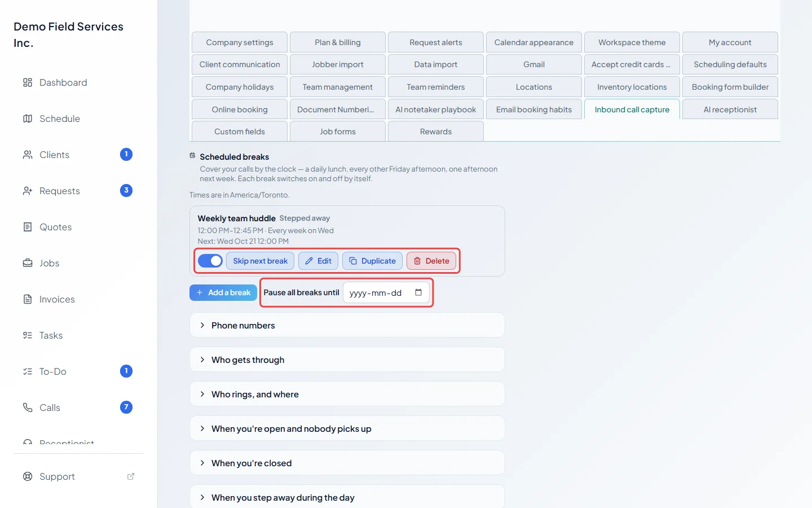Switch to the Company settings tab
The height and width of the screenshot is (508, 812).
click(240, 42)
